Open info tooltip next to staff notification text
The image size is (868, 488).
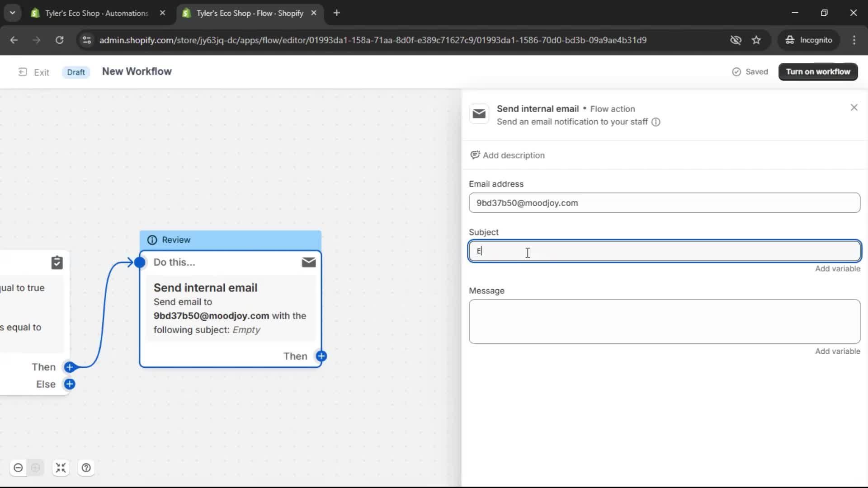click(656, 122)
